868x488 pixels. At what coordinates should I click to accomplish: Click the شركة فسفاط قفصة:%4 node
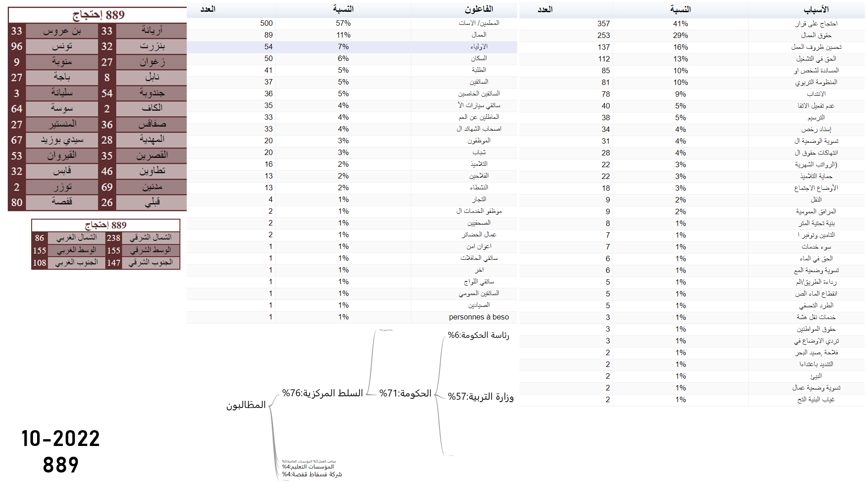tap(312, 474)
